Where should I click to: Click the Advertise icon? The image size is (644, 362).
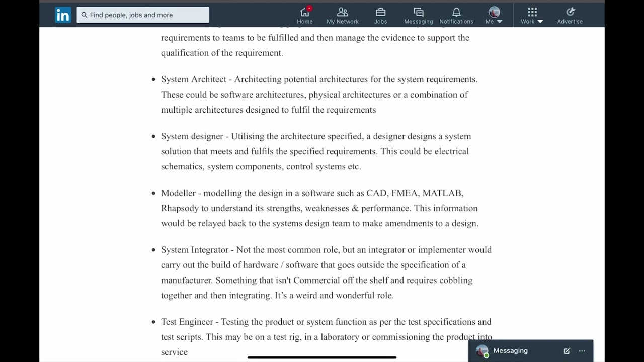click(x=570, y=12)
